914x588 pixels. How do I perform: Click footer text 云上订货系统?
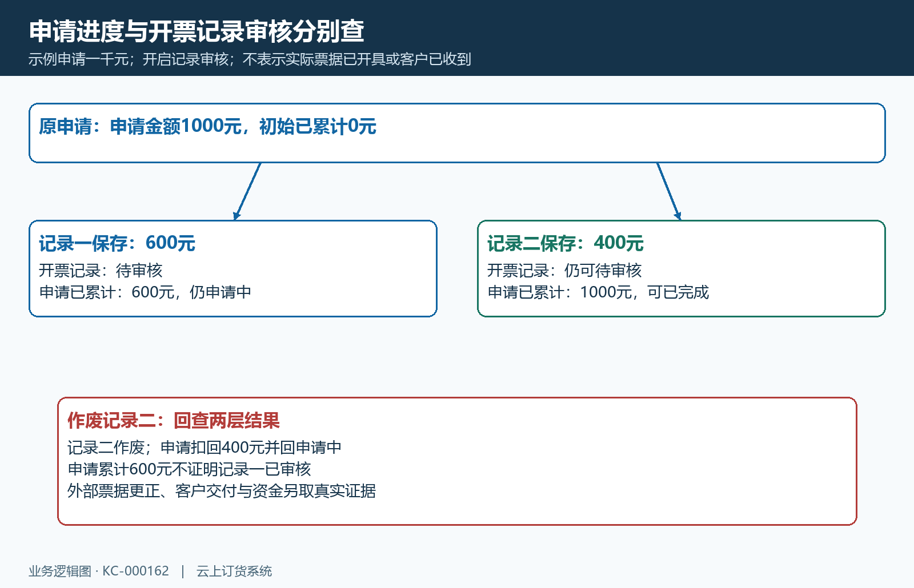[x=234, y=571]
